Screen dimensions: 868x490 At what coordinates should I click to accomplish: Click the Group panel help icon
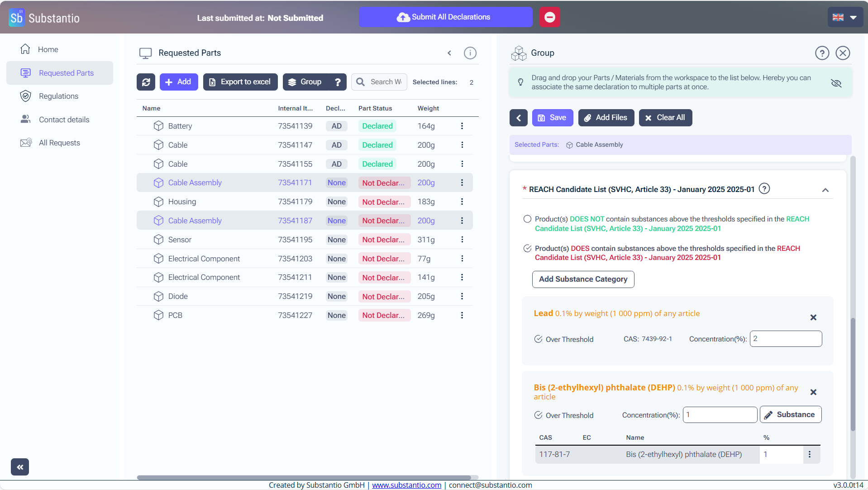822,53
